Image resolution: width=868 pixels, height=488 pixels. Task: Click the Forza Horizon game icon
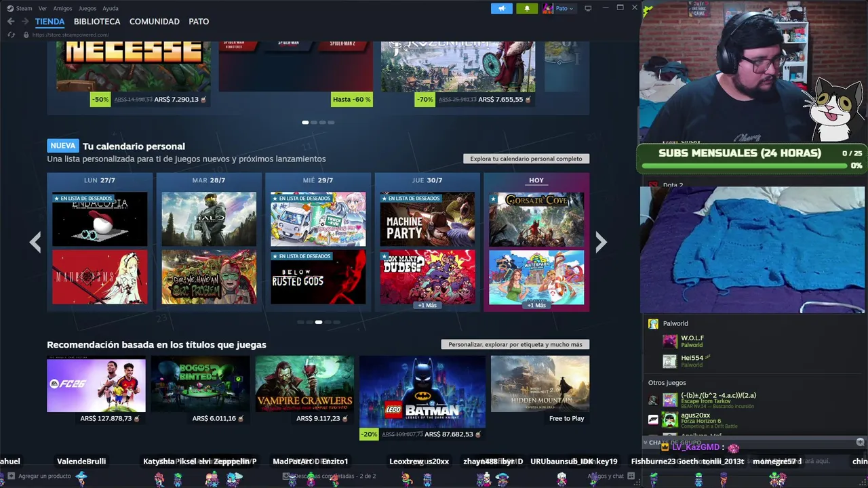coord(653,419)
